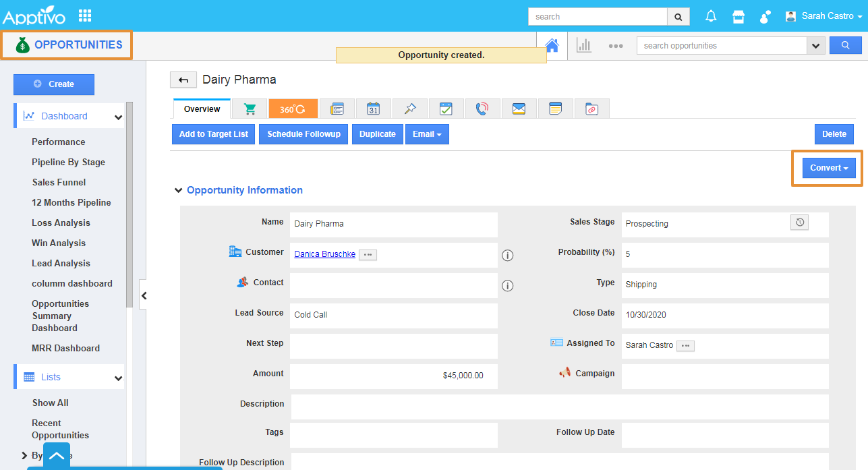Open the notes tab icon
The height and width of the screenshot is (470, 868).
point(555,109)
